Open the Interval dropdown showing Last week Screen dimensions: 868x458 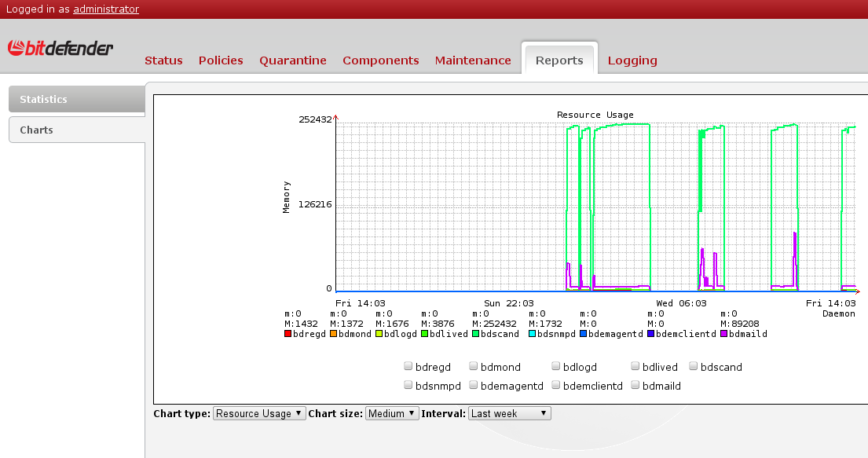510,413
